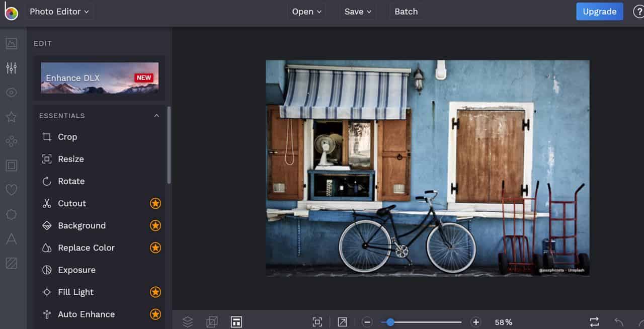Image resolution: width=644 pixels, height=329 pixels.
Task: Click the premium star next to Fill Light
Action: [155, 292]
